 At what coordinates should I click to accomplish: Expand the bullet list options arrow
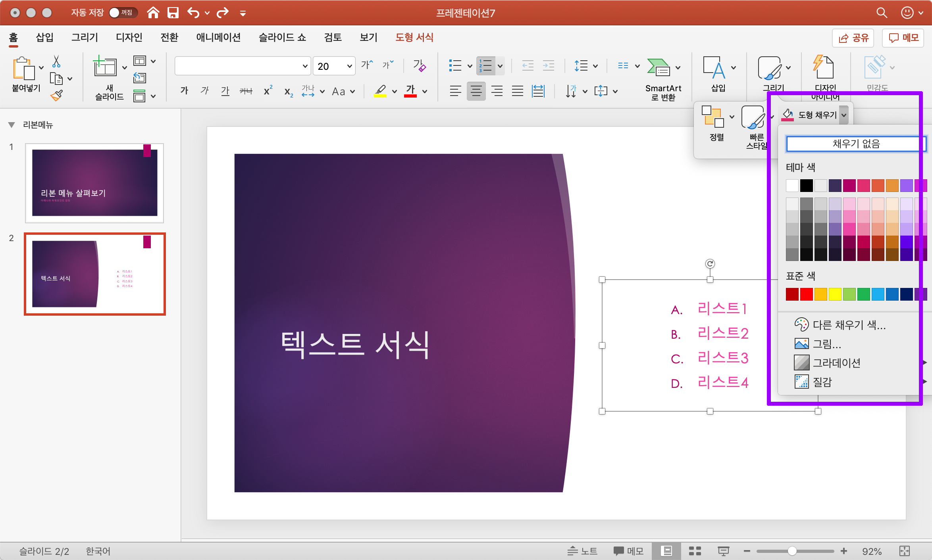(470, 66)
